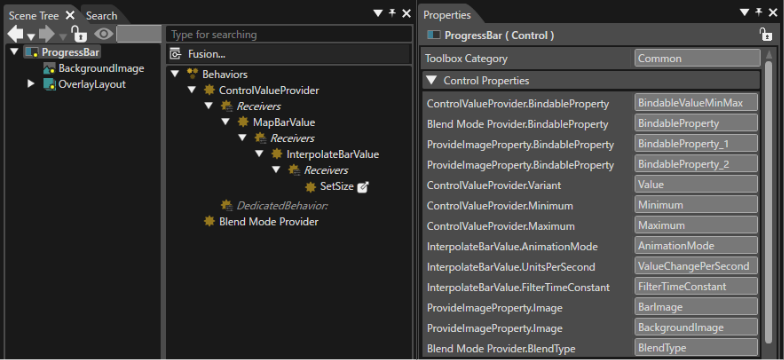Click the back navigation arrow icon
Image resolution: width=784 pixels, height=360 pixels.
click(16, 34)
